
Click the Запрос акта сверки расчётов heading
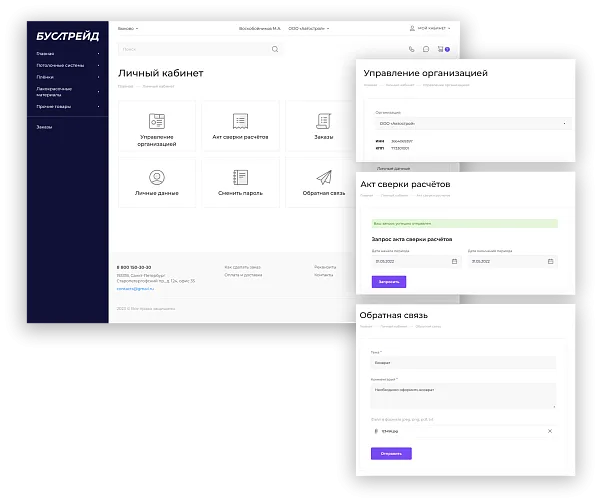point(412,239)
